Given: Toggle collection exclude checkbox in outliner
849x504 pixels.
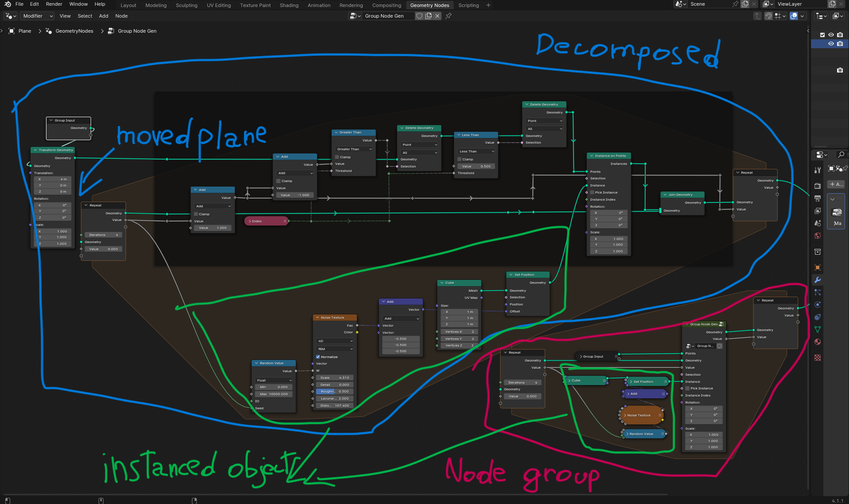Looking at the screenshot, I should coord(822,35).
